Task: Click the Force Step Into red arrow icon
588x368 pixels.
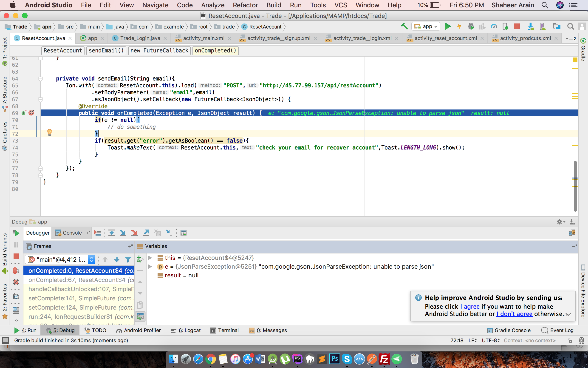Action: 134,233
